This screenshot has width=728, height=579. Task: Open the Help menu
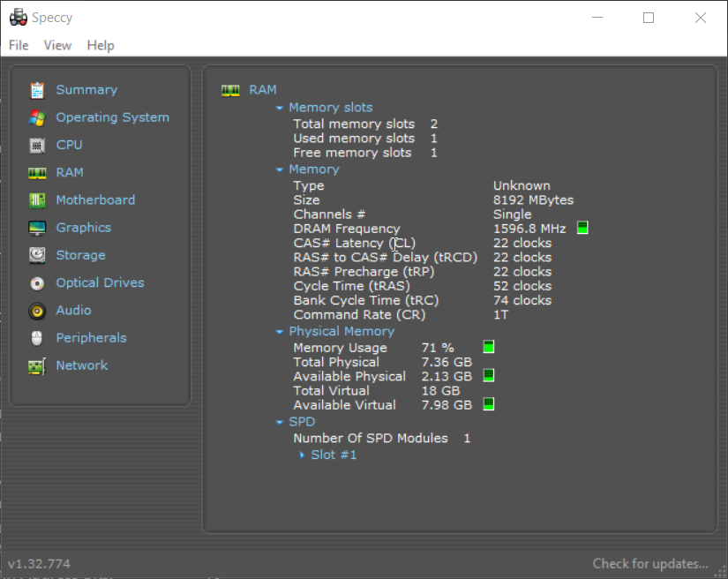(x=101, y=45)
